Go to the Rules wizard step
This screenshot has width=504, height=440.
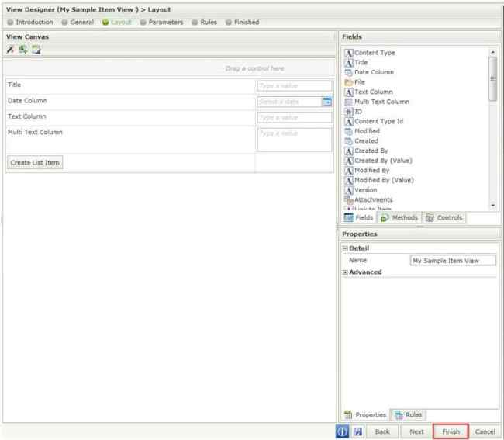pyautogui.click(x=205, y=23)
